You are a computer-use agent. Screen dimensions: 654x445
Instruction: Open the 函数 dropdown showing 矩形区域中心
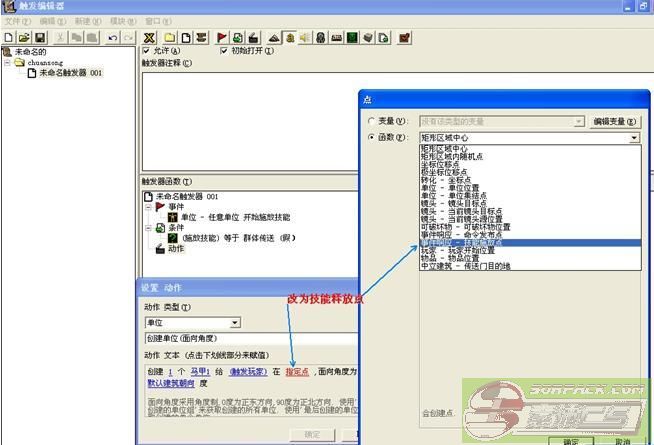pos(634,138)
